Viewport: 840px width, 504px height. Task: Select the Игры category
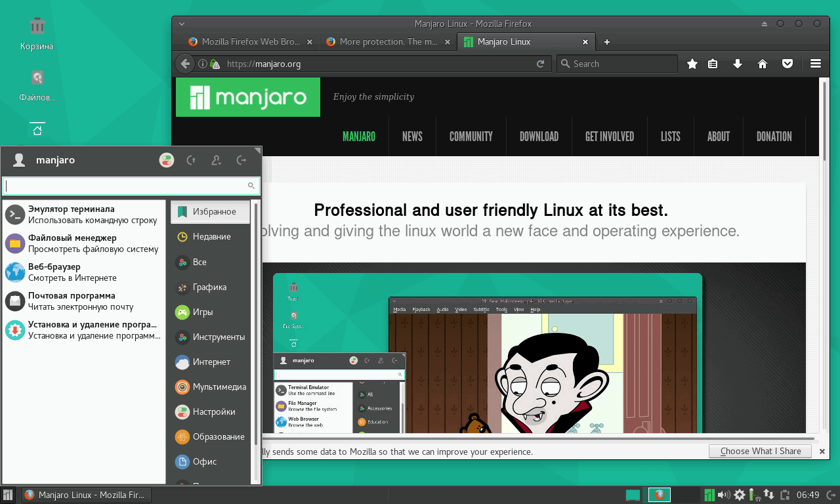tap(211, 312)
